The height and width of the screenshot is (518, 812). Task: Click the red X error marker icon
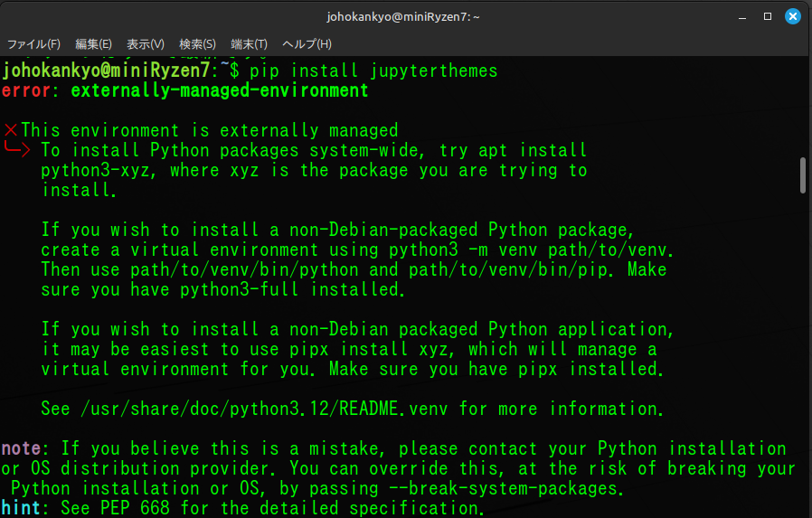coord(11,131)
